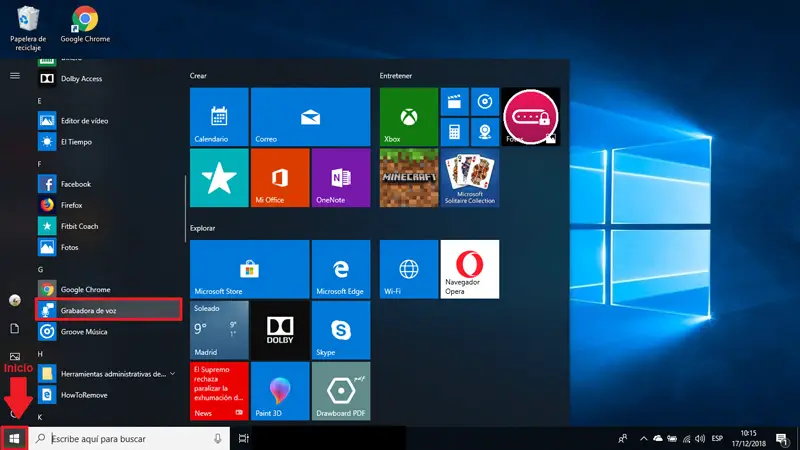
Task: Jump via letter G header
Action: pyautogui.click(x=40, y=269)
